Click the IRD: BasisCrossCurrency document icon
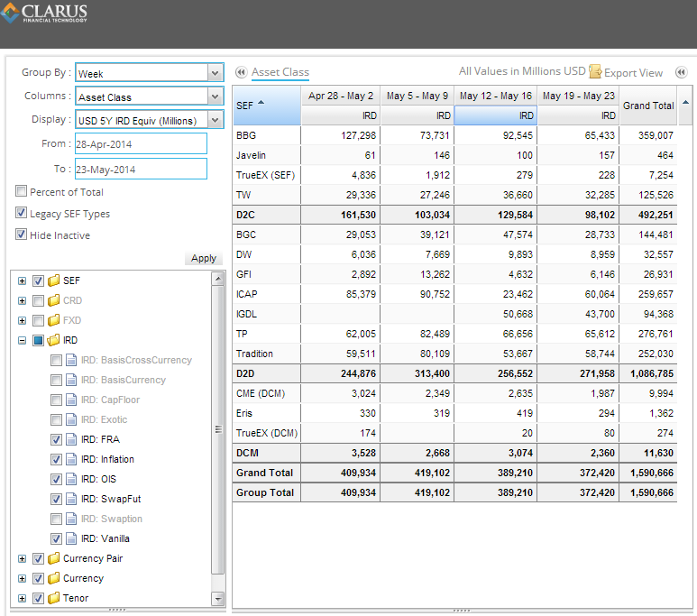Viewport: 697px width, 616px height. pos(71,360)
